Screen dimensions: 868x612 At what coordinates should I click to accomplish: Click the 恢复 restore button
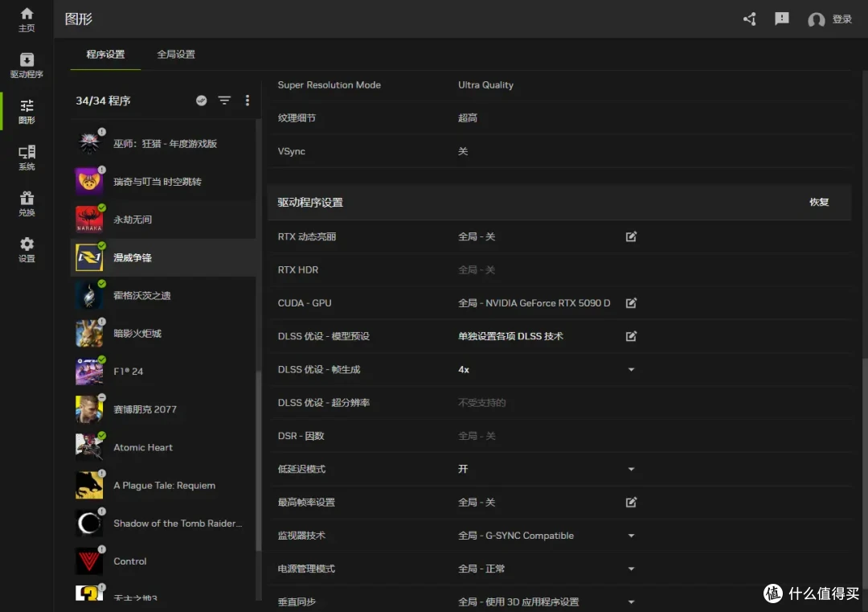tap(819, 202)
